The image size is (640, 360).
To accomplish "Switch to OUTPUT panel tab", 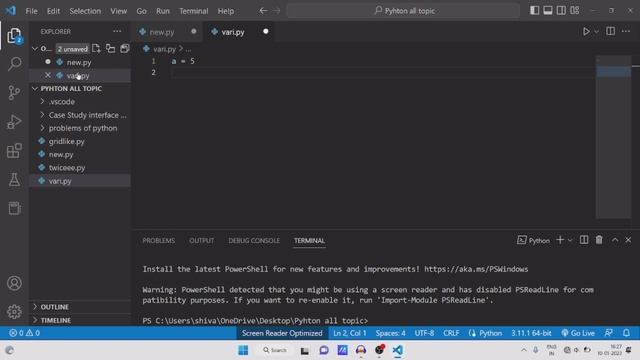I will coord(201,241).
